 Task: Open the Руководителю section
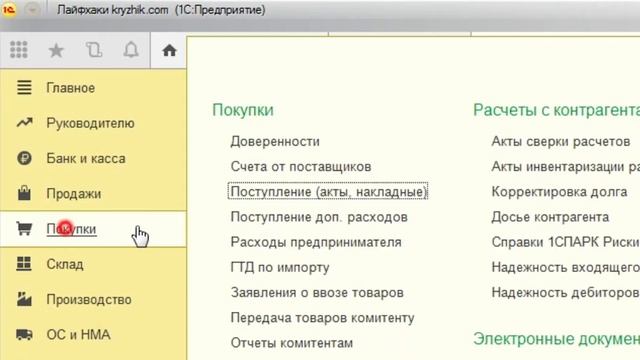[90, 123]
